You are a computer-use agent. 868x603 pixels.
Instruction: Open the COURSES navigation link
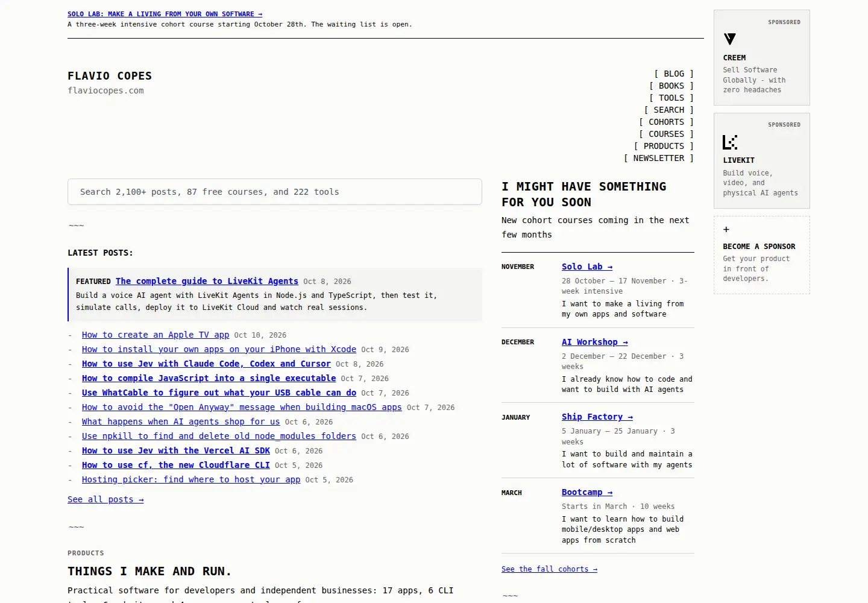666,134
